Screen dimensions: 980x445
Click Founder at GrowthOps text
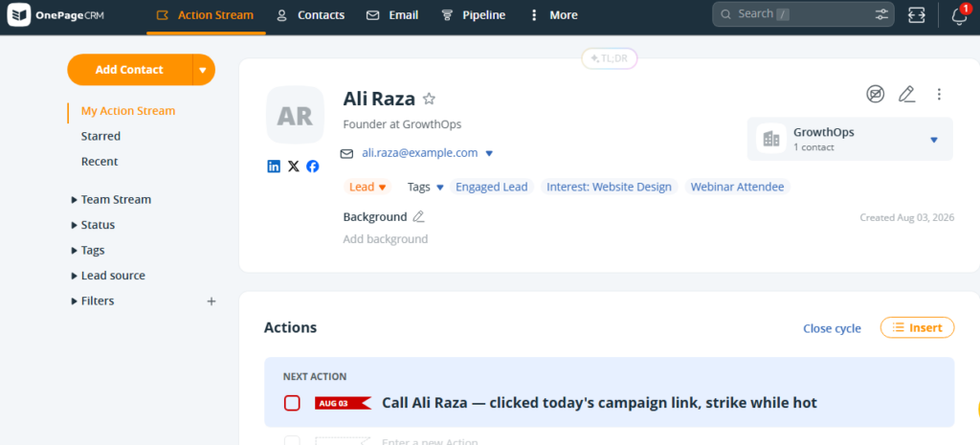click(x=402, y=124)
